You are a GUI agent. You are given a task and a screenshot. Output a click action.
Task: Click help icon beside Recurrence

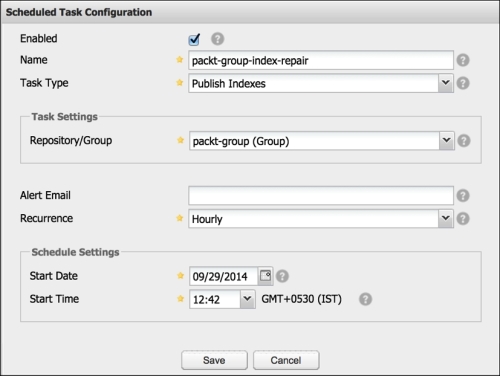coord(463,219)
